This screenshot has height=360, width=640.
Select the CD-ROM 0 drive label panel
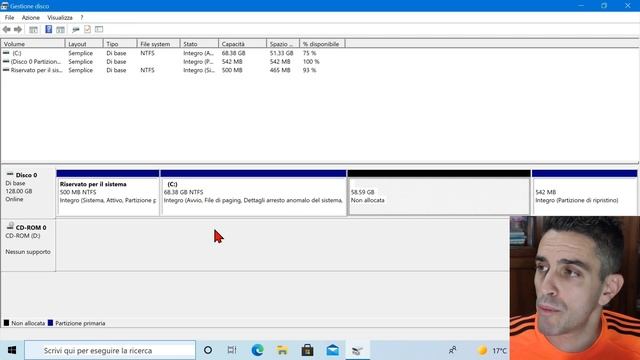pos(28,245)
